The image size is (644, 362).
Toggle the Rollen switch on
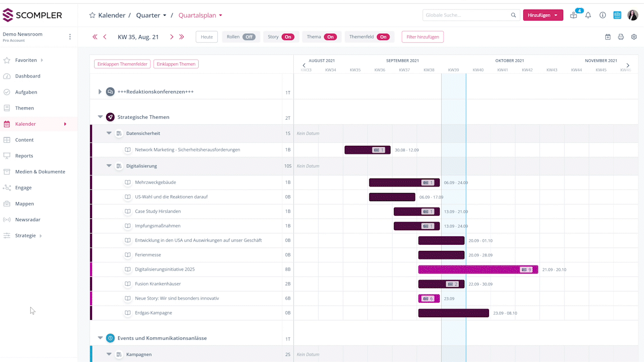249,37
